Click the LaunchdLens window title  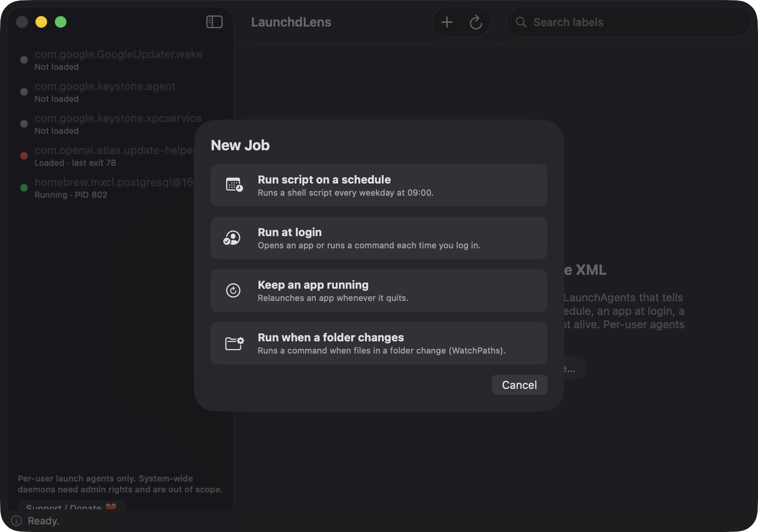pos(291,22)
